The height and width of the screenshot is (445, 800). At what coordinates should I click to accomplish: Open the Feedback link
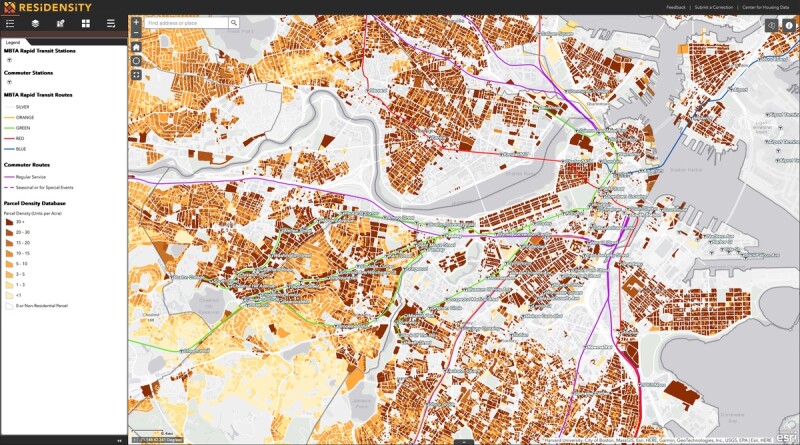point(676,7)
